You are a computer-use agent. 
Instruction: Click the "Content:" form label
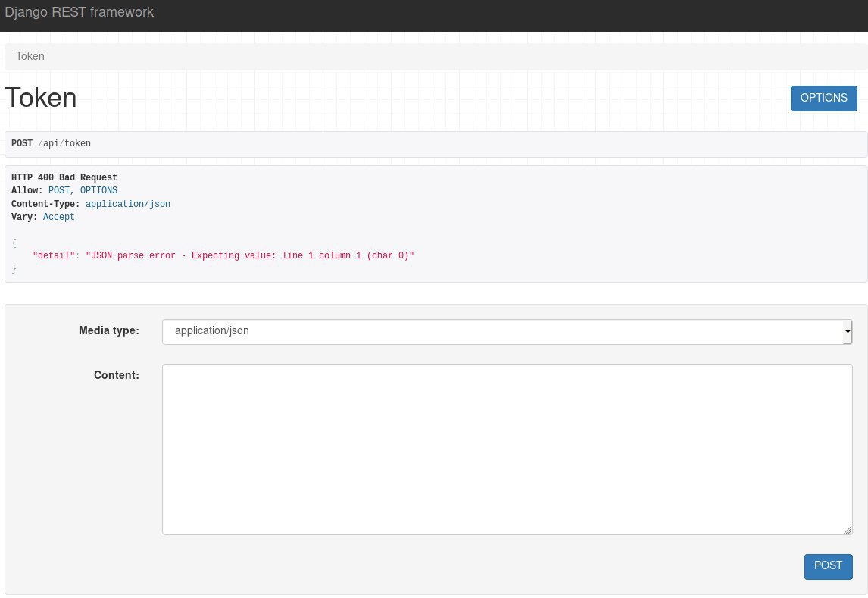(x=117, y=374)
